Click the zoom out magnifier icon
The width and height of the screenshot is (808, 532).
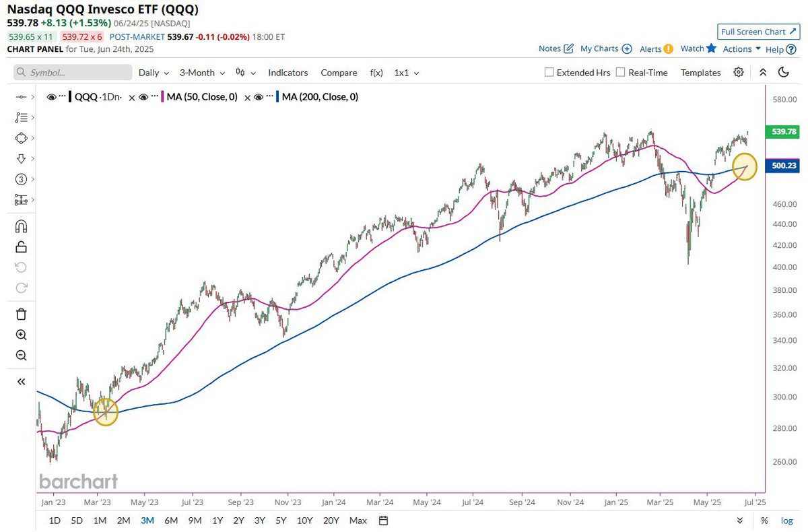tap(20, 355)
